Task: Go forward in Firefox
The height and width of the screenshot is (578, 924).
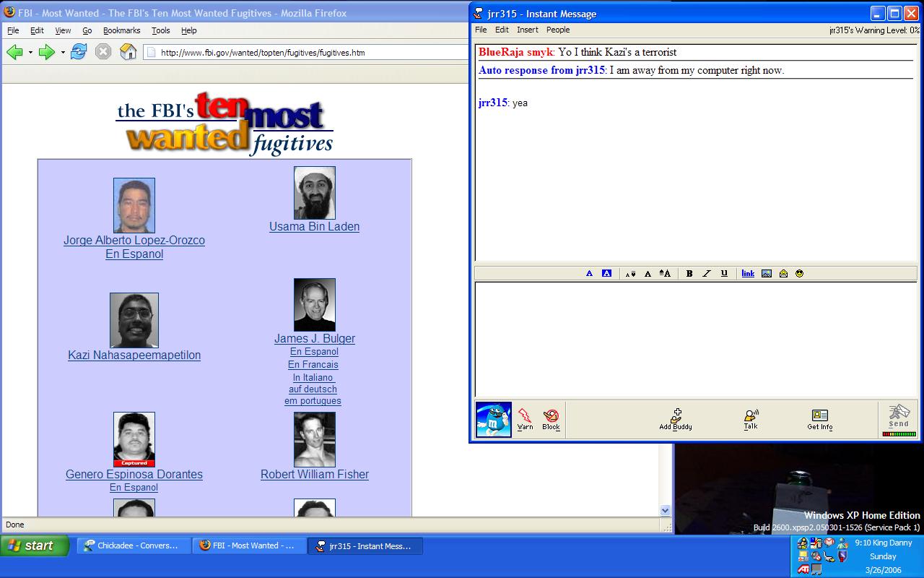Action: (47, 52)
